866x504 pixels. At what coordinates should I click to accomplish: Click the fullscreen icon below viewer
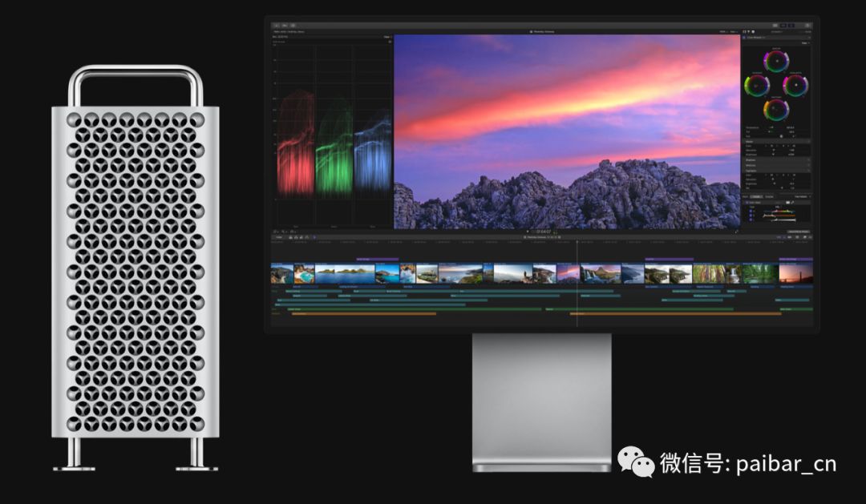(736, 232)
